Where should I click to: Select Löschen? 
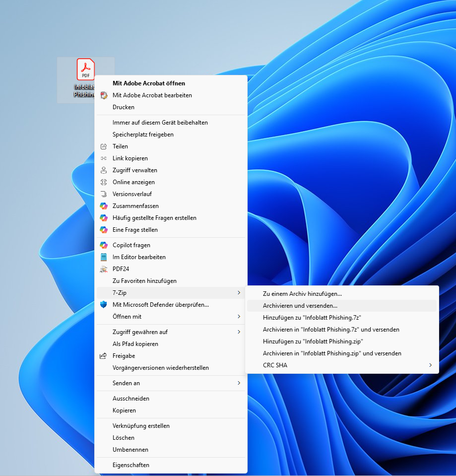171,438
